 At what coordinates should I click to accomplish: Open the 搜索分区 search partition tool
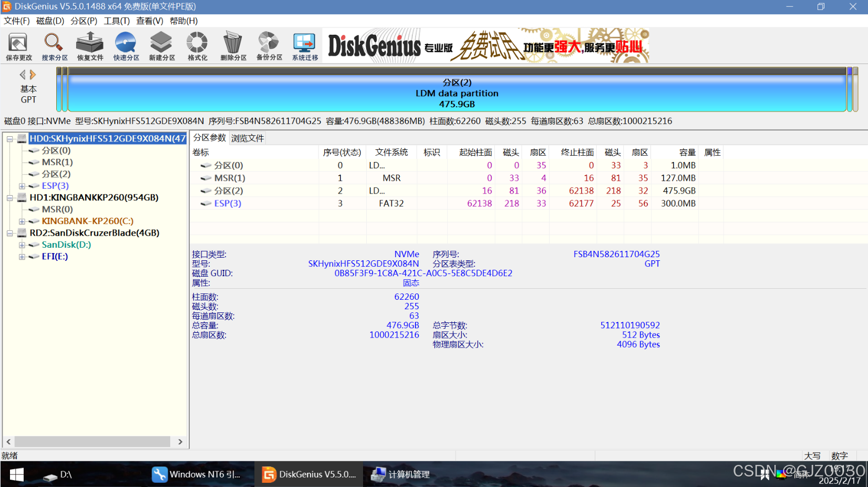55,46
